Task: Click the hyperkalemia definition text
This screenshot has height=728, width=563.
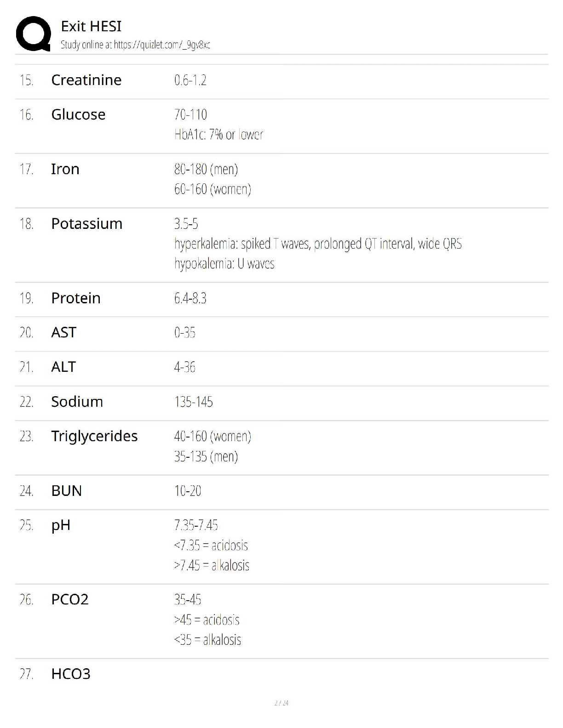Action: point(318,244)
